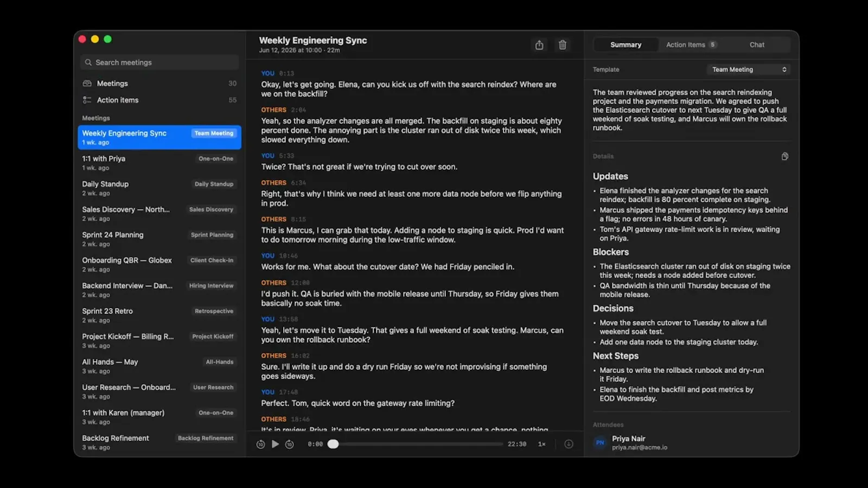The width and height of the screenshot is (868, 488).
Task: Click the skip-back playback icon
Action: (260, 444)
